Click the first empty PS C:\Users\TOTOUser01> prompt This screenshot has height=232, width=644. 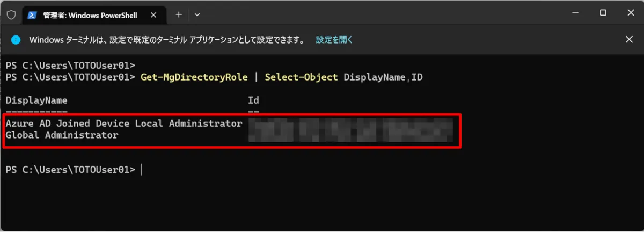[70, 66]
